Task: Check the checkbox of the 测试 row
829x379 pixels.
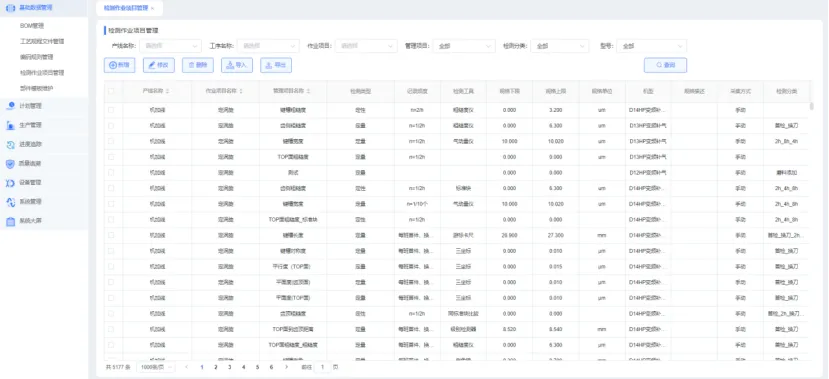Action: coord(111,172)
